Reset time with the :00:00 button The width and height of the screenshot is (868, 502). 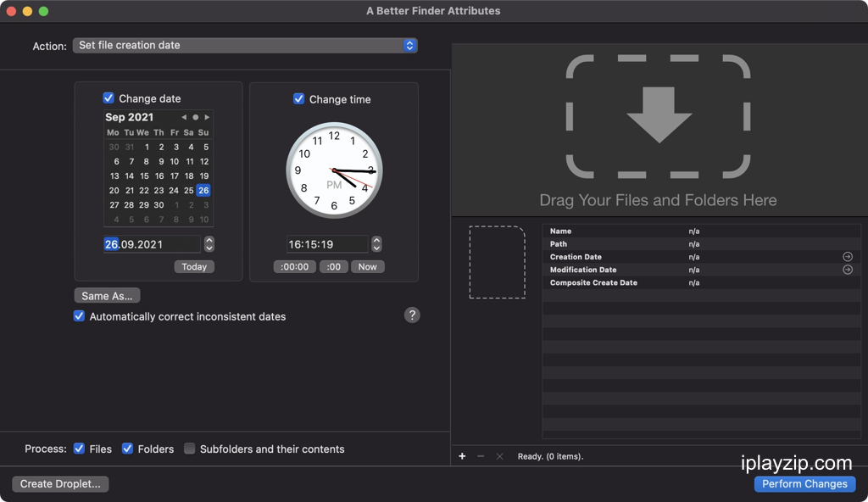pos(294,266)
